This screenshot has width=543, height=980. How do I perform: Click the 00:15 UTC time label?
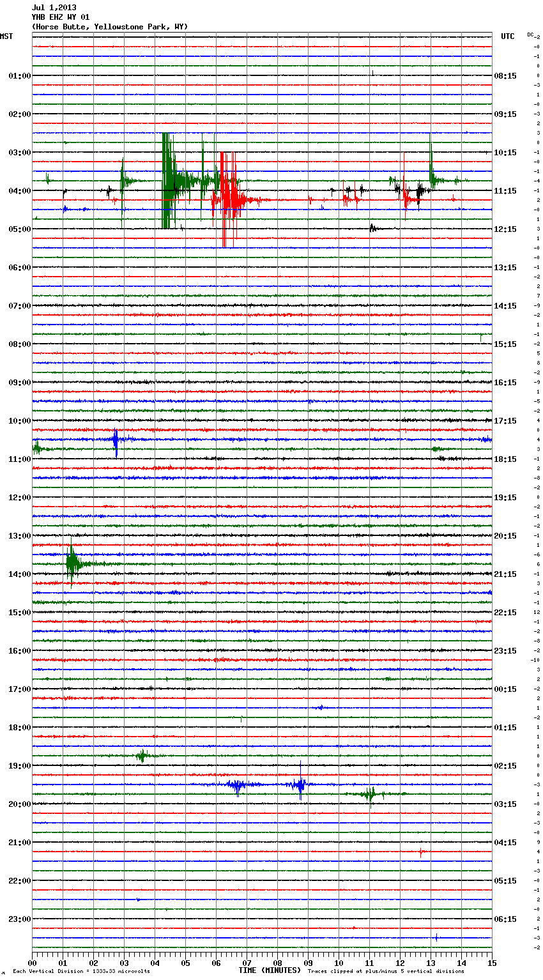pyautogui.click(x=505, y=689)
